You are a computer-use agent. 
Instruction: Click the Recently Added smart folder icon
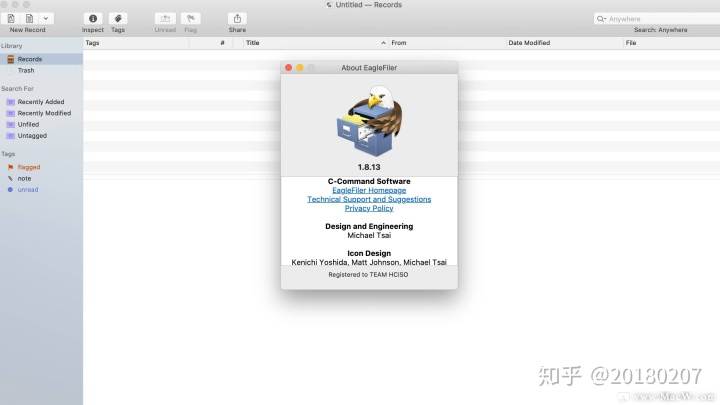11,102
